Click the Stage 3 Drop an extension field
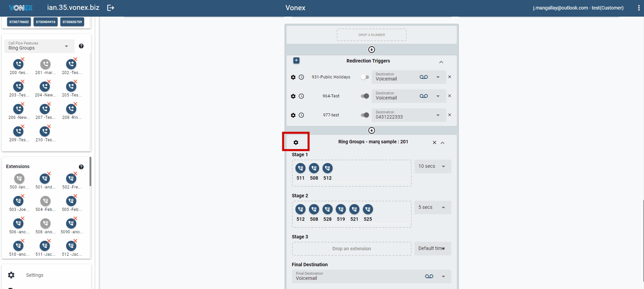The width and height of the screenshot is (644, 289). point(351,249)
